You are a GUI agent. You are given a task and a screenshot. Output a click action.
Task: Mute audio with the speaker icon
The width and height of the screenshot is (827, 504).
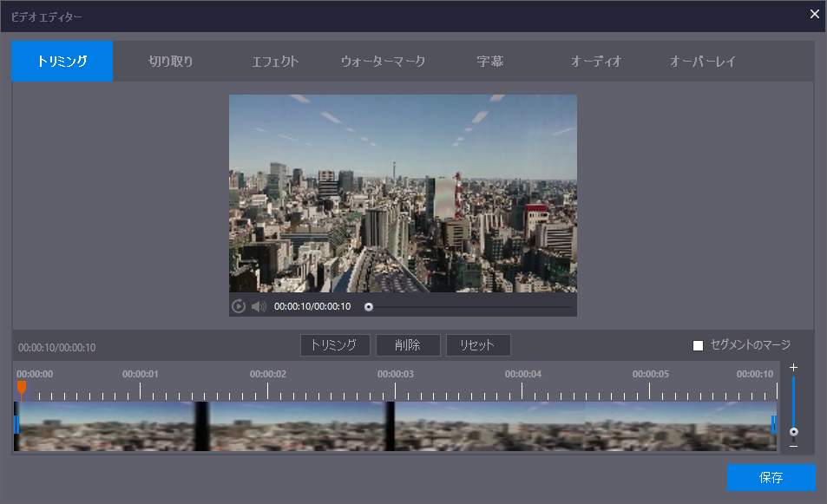(259, 306)
